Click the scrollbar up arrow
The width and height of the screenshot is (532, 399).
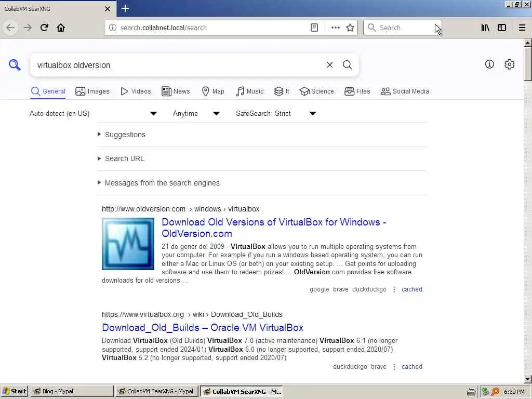click(x=527, y=43)
